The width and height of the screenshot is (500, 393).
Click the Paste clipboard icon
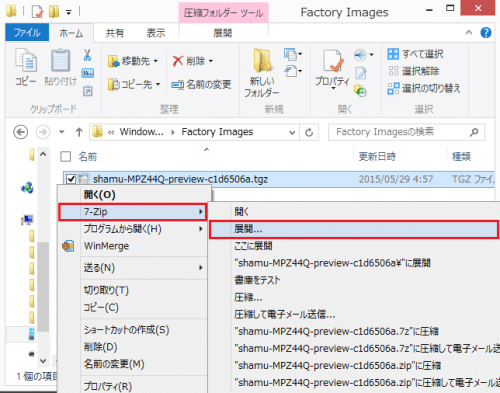tap(61, 60)
